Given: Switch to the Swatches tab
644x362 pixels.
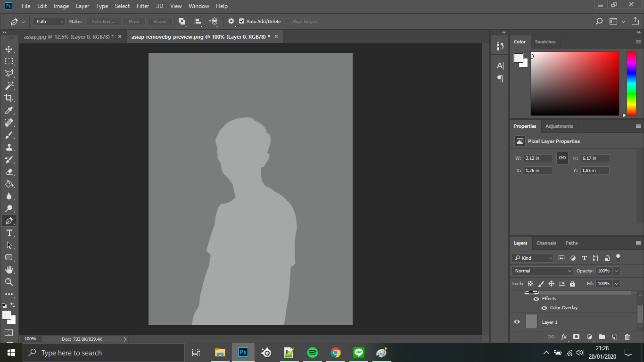Looking at the screenshot, I should [545, 42].
